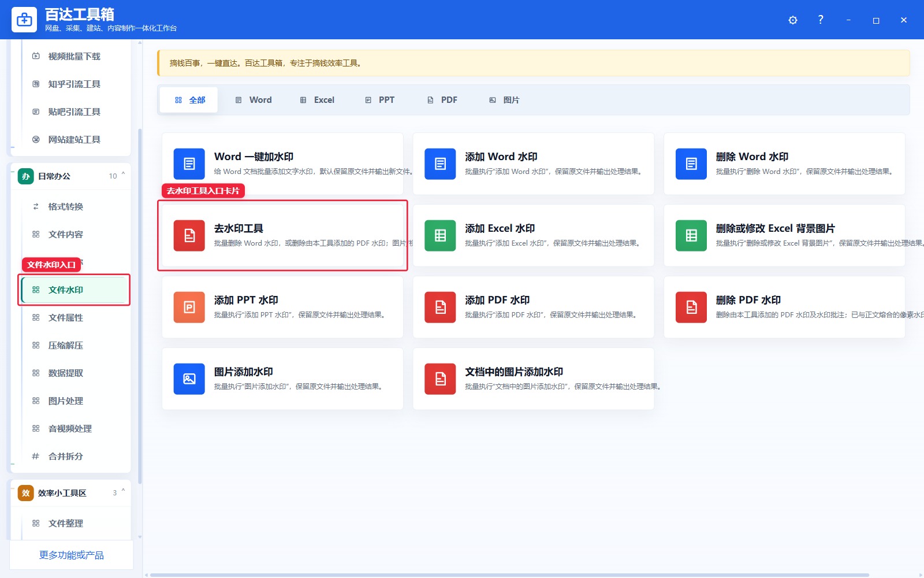Switch to the PPT tab

379,100
